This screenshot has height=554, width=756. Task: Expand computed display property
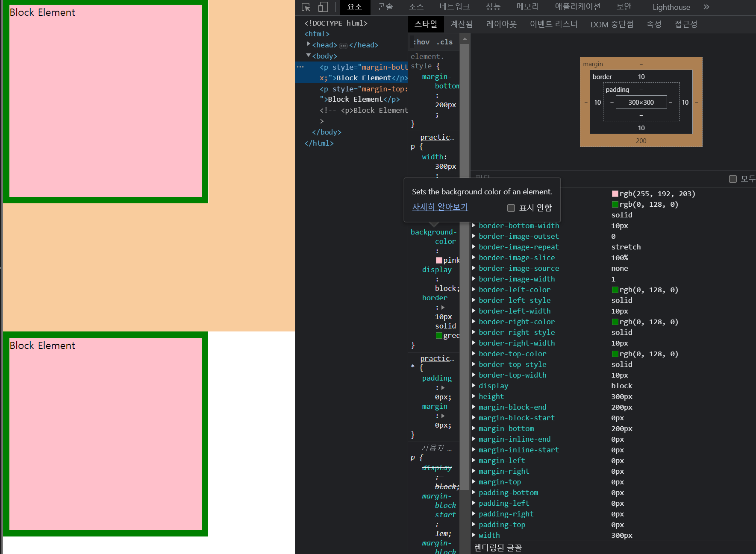[x=474, y=386]
